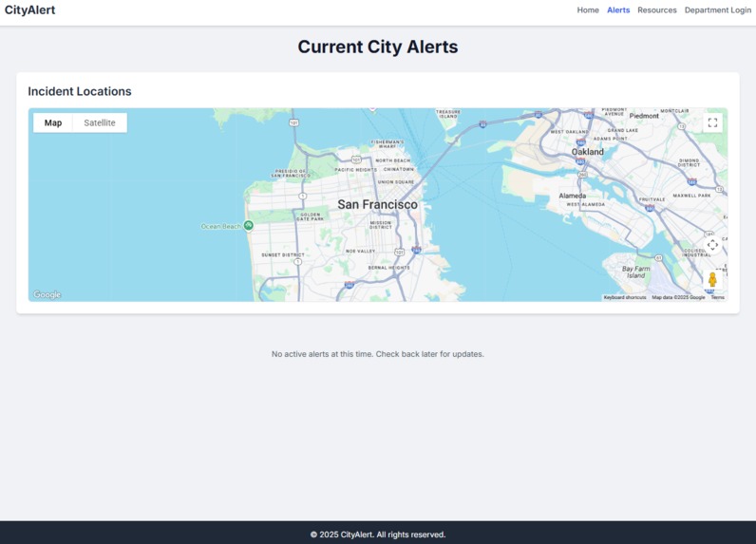Click the 'No active alerts' message

click(x=377, y=354)
